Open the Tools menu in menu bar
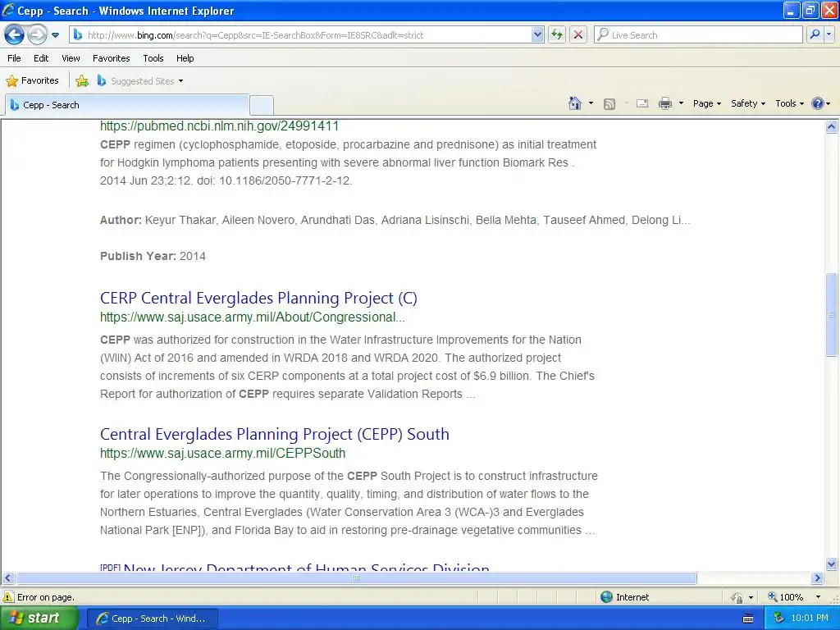 coord(153,58)
